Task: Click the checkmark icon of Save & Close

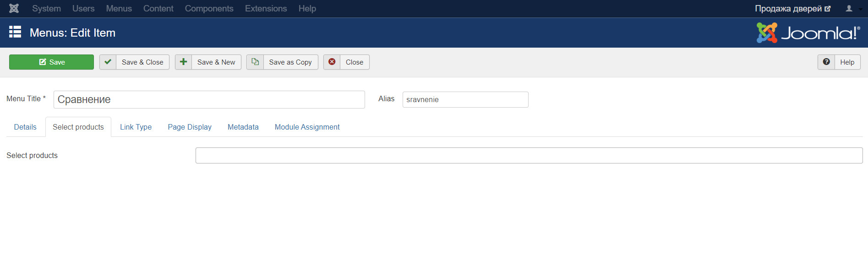Action: [108, 62]
